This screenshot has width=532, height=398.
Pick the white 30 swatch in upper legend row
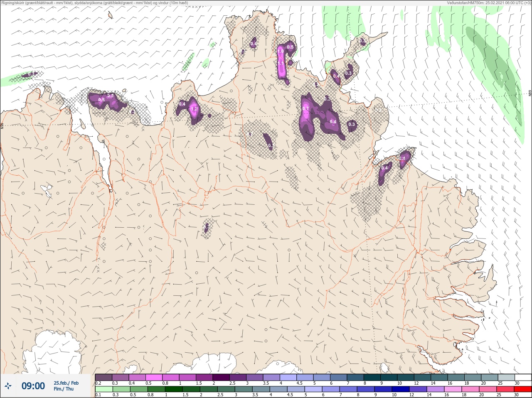pos(523,377)
